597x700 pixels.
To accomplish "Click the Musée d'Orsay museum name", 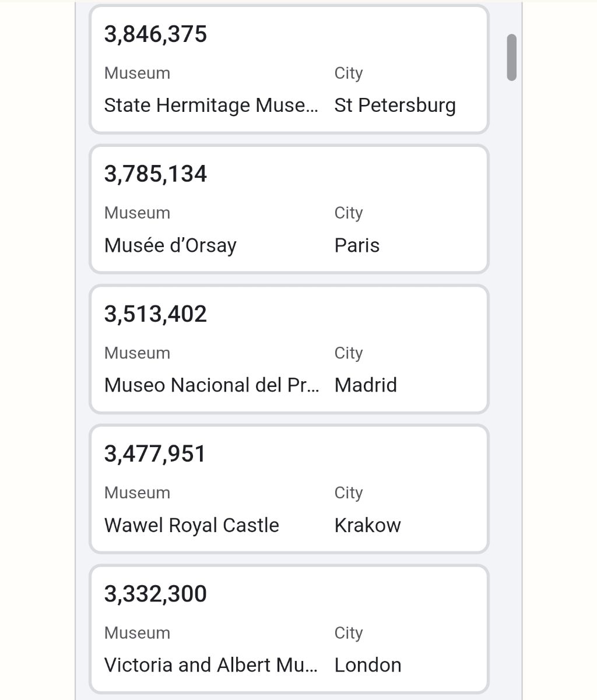I will tap(170, 245).
